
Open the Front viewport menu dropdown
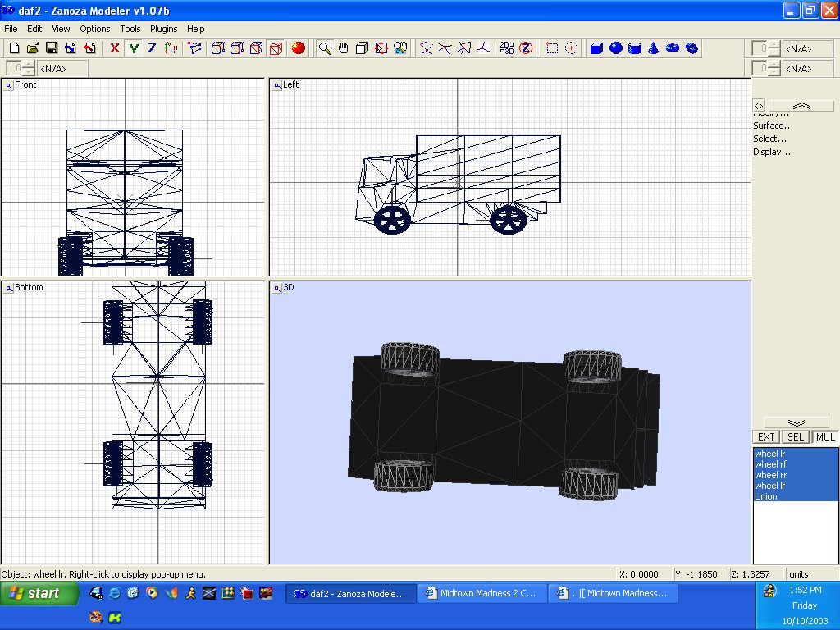pyautogui.click(x=8, y=84)
